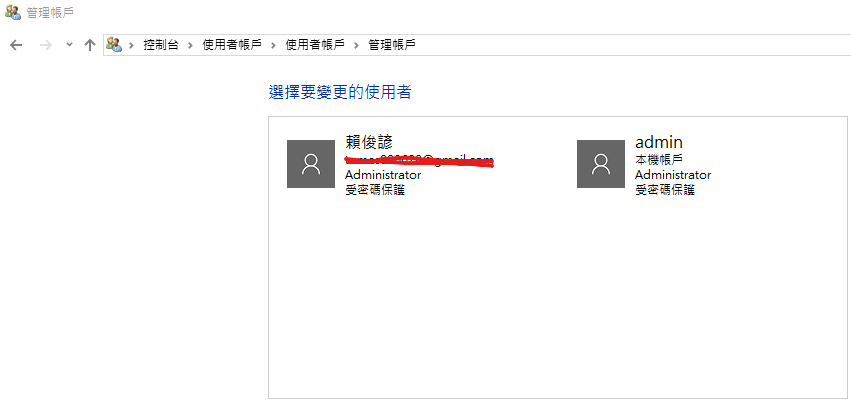Click the forward navigation arrow
Viewport: 851px width, 401px height.
click(x=46, y=45)
